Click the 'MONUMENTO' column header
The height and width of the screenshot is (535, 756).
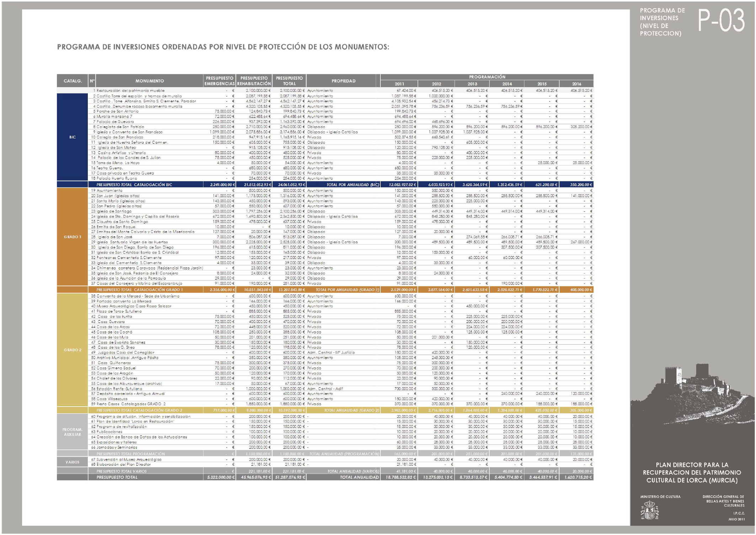(150, 81)
